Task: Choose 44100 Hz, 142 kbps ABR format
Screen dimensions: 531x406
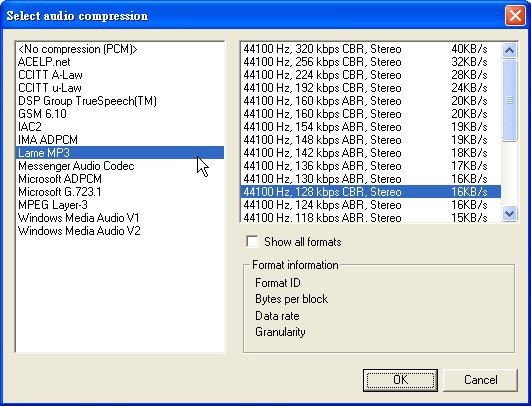Action: click(371, 153)
